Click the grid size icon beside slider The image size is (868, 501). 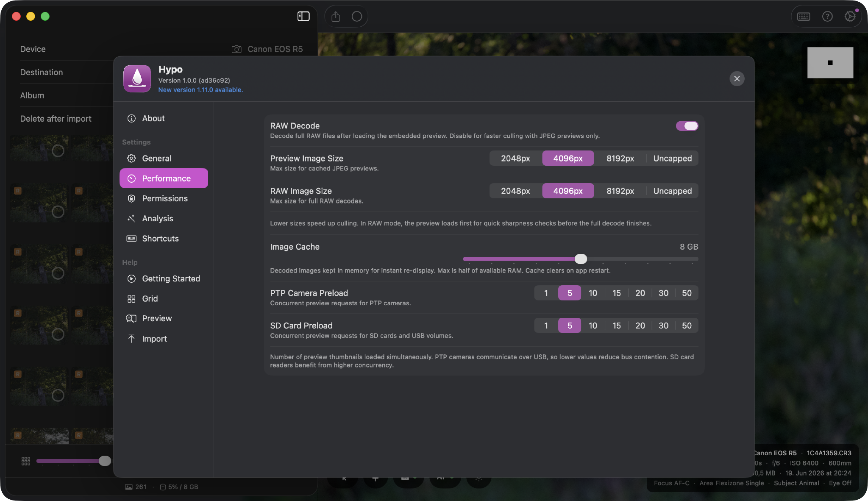point(26,461)
